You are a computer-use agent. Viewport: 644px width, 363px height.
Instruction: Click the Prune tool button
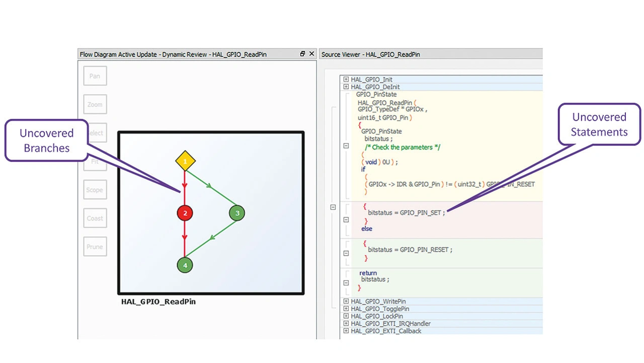pyautogui.click(x=95, y=247)
